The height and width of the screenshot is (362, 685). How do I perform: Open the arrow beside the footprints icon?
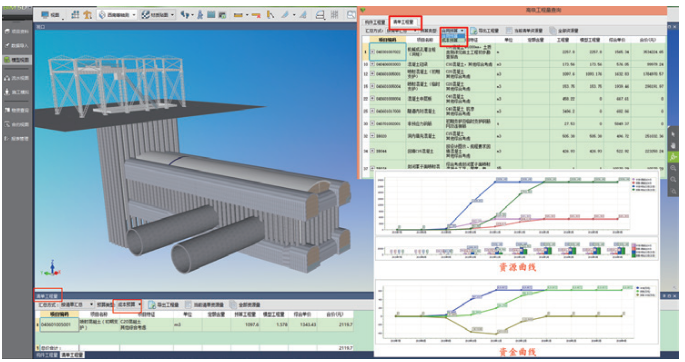click(x=192, y=15)
